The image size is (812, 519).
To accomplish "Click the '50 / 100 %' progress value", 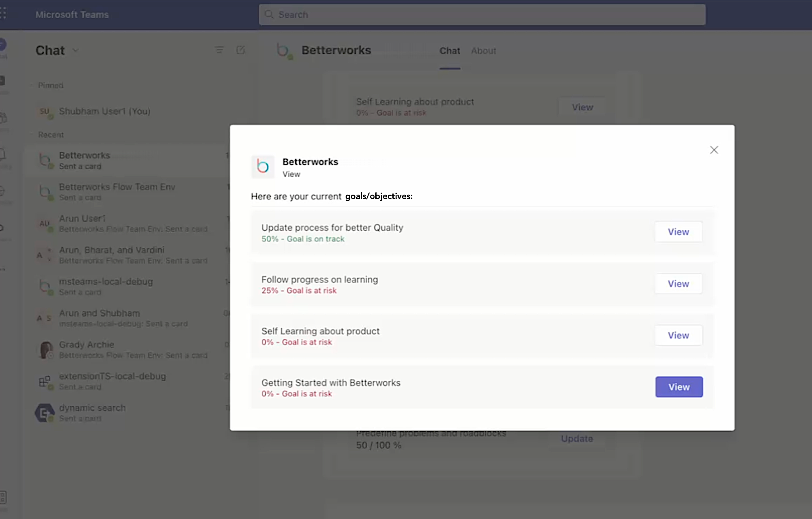I will tap(379, 445).
